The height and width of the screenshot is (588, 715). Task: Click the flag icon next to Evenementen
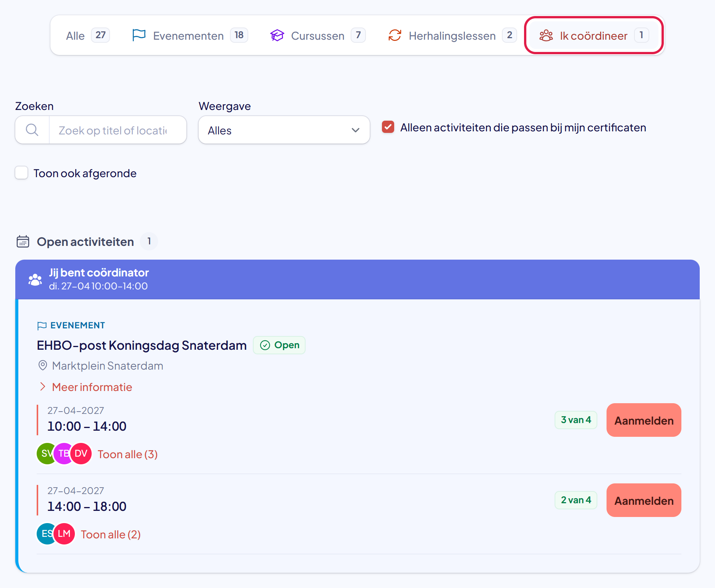[139, 35]
